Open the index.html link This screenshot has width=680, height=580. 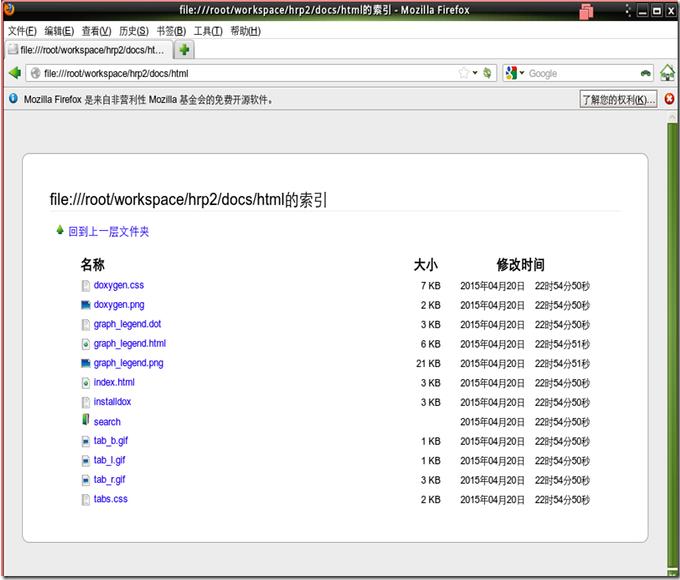click(x=114, y=383)
